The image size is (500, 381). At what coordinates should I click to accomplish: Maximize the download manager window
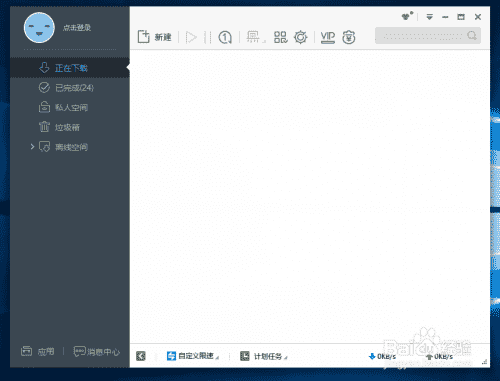(461, 17)
